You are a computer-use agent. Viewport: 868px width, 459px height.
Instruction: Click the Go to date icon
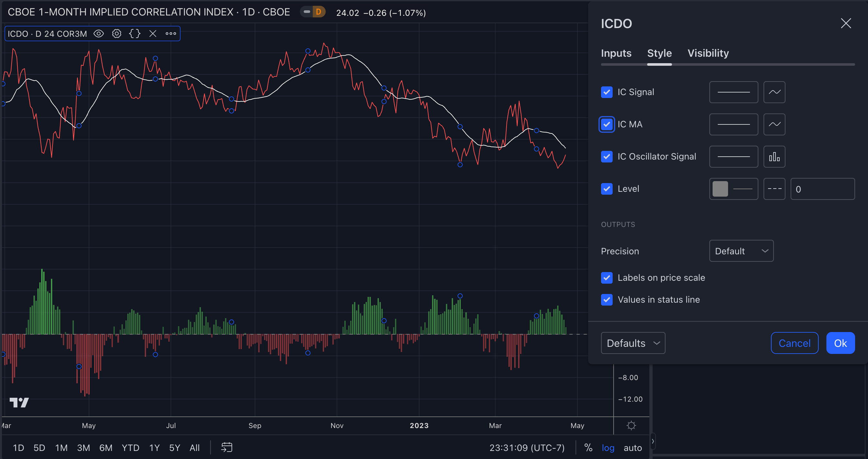click(x=226, y=447)
